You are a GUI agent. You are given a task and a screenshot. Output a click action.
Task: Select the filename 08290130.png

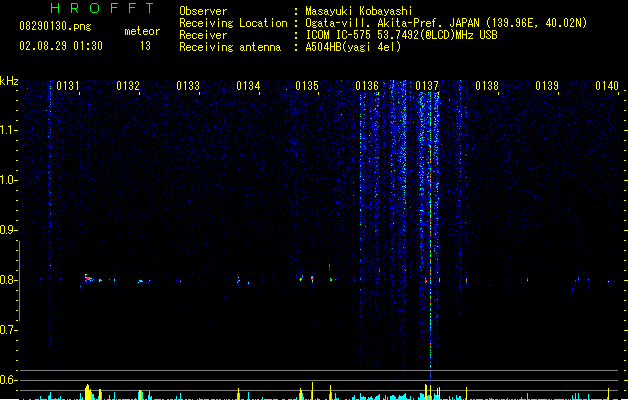55,26
